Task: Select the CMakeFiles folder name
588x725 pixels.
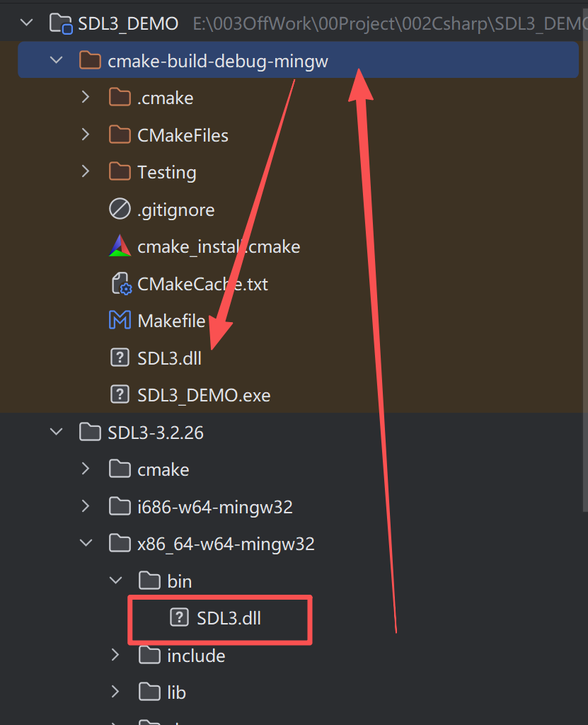Action: 183,135
